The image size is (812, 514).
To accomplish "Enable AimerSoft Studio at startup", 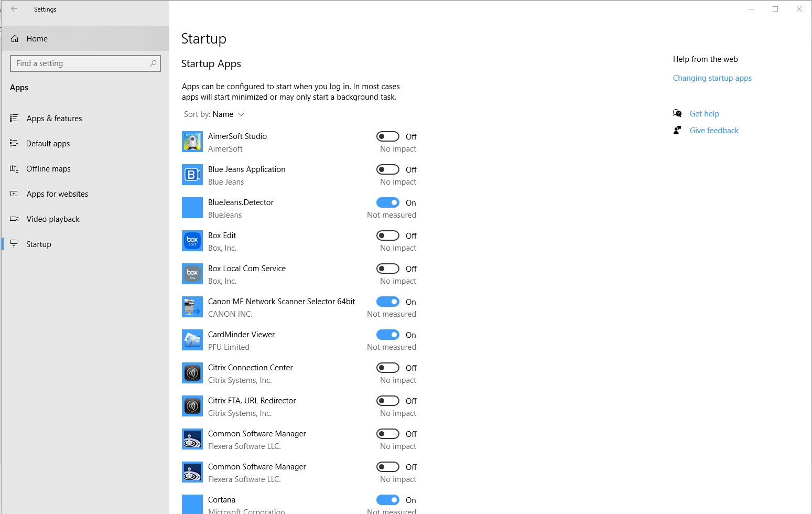I will pos(388,136).
